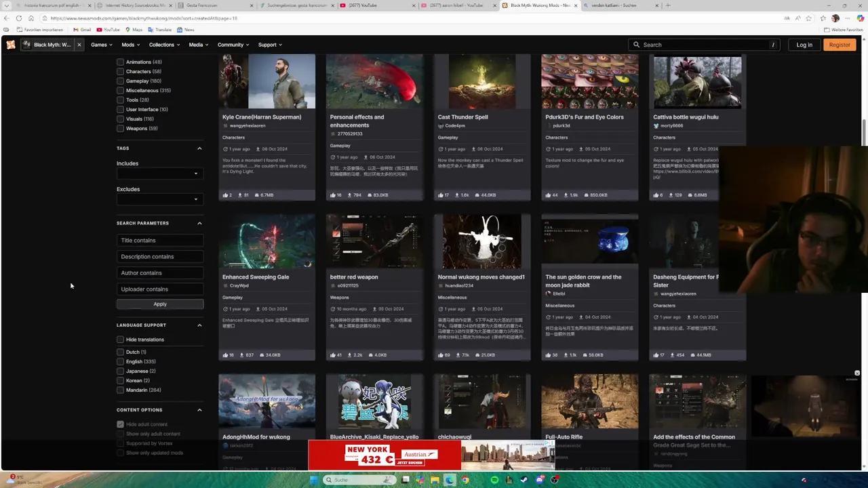Open the Full-Auto Rifle mod thumbnail
The width and height of the screenshot is (868, 488).
(589, 401)
